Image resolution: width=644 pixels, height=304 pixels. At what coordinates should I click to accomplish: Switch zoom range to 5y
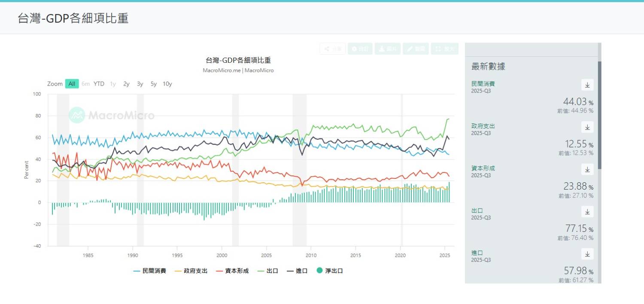tap(153, 84)
